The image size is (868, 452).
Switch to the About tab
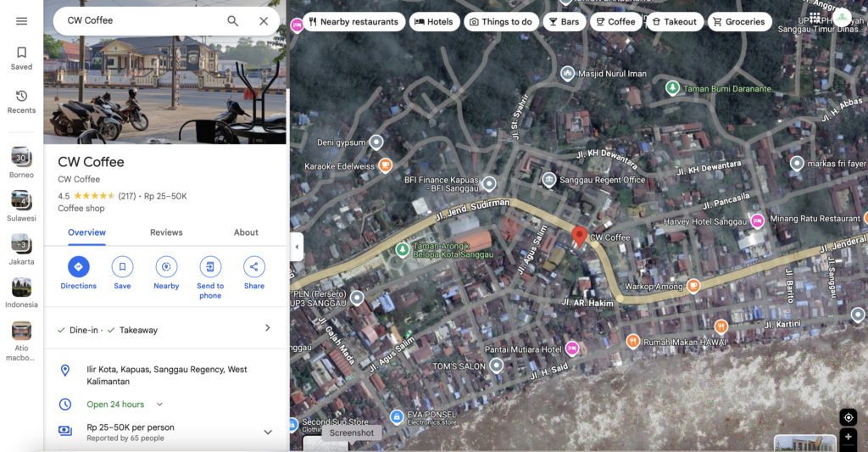[246, 232]
